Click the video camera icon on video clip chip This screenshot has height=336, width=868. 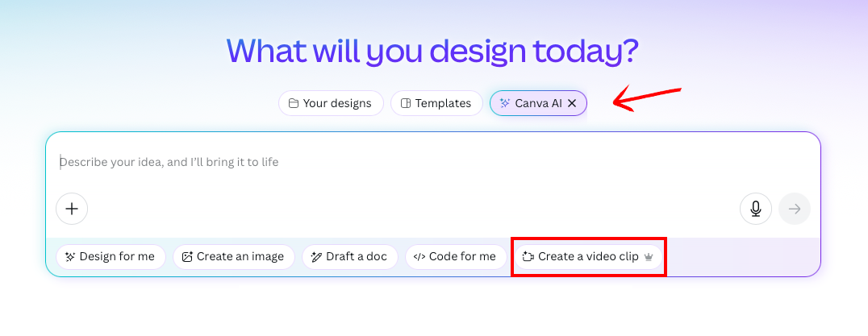pyautogui.click(x=528, y=257)
